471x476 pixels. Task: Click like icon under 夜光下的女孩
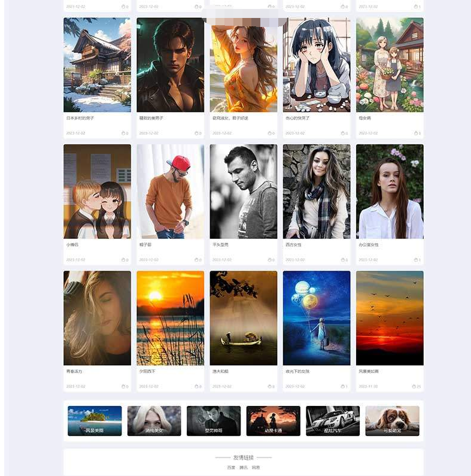coord(343,386)
